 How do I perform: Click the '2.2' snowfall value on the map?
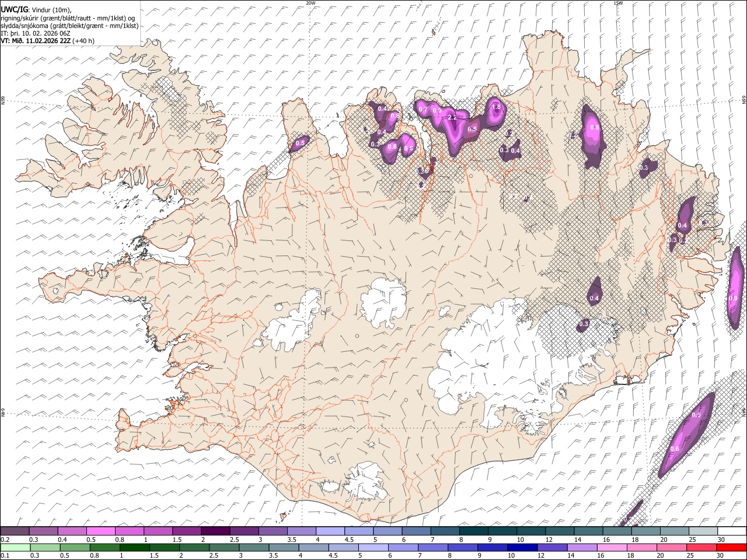(452, 117)
